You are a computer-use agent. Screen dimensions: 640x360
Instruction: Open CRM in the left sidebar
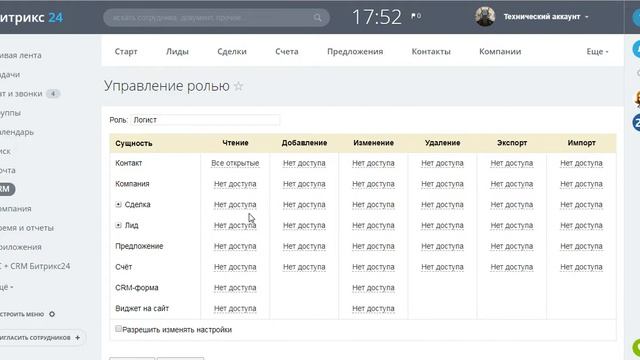coord(6,189)
